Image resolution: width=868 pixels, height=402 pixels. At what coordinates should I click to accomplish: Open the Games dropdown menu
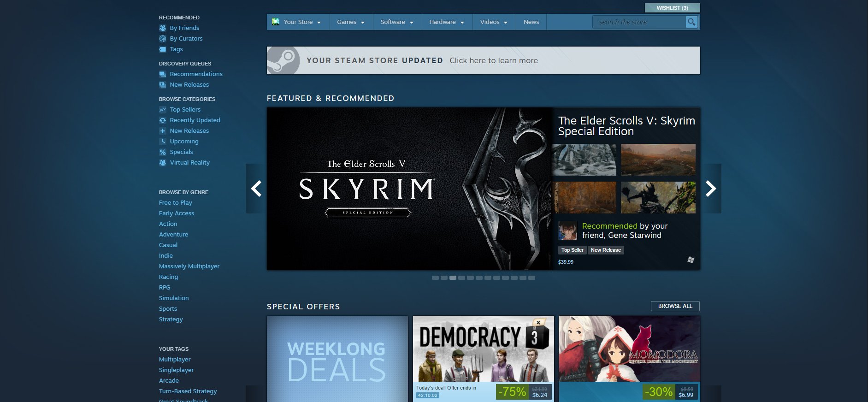[x=350, y=22]
